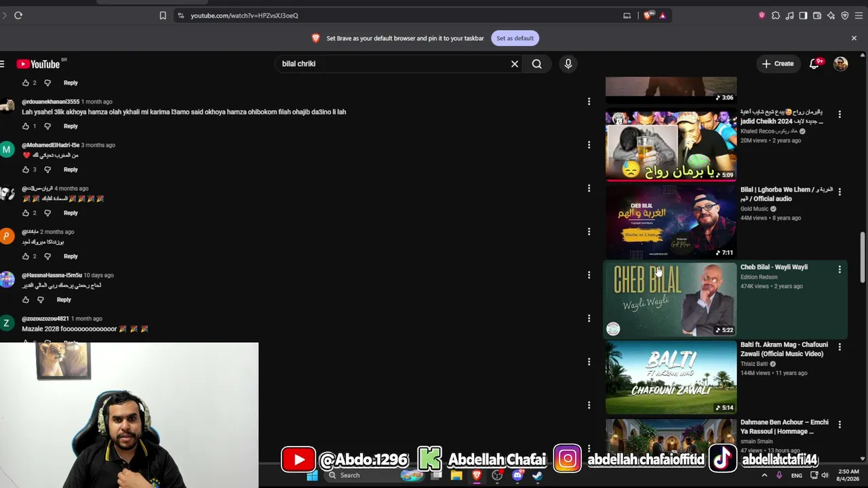Click the browser address bar URL

[244, 16]
